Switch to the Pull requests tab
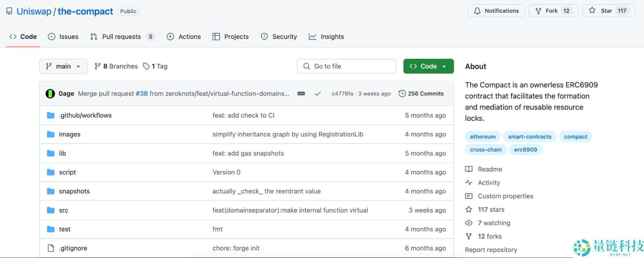Screen dimensions: 644x258 (x=122, y=37)
